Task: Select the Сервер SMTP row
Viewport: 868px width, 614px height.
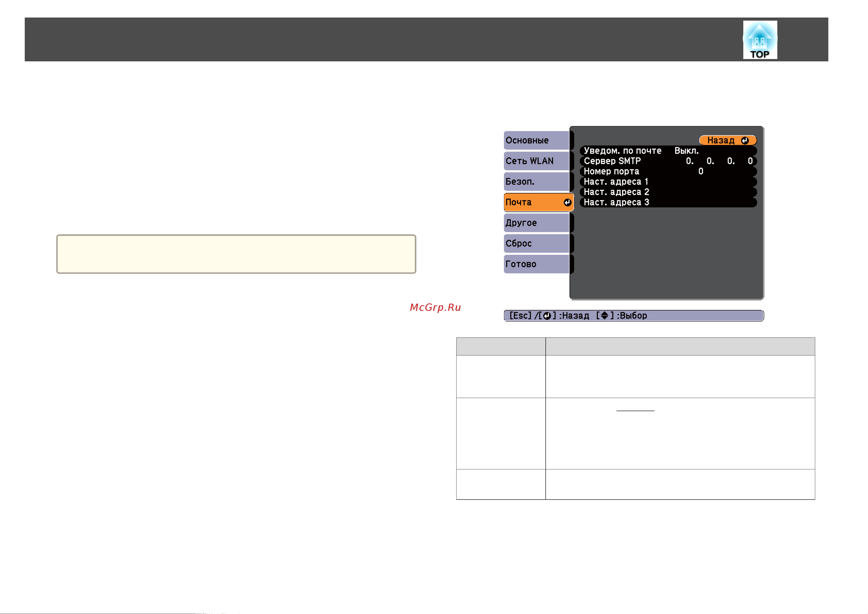Action: (x=668, y=161)
